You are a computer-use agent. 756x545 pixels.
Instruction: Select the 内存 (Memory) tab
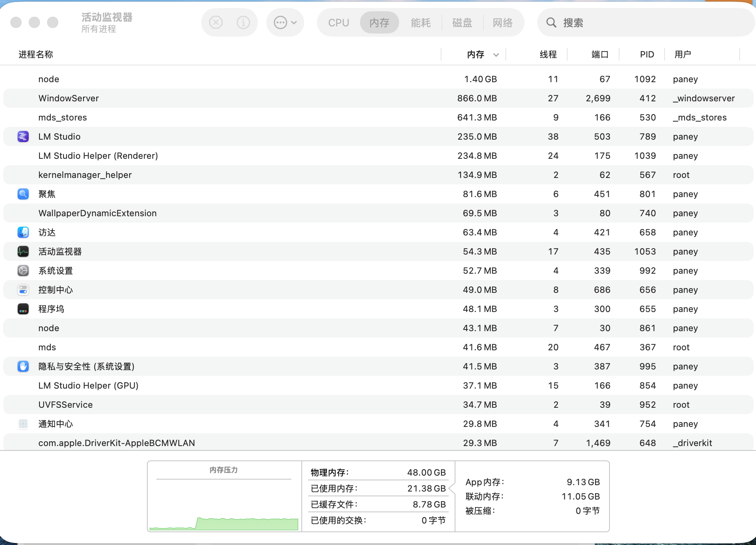coord(379,23)
